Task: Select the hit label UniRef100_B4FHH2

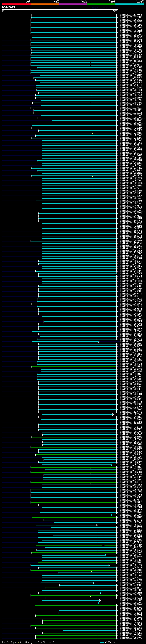Action: [x=131, y=67]
